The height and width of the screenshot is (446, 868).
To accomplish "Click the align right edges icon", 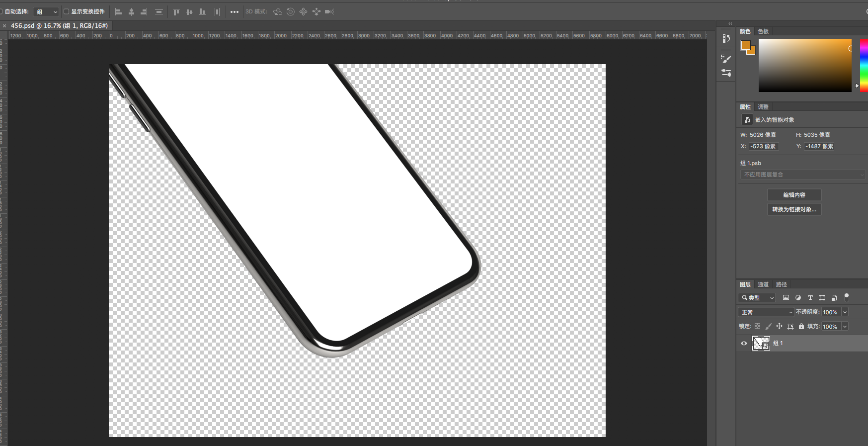I will [x=144, y=12].
